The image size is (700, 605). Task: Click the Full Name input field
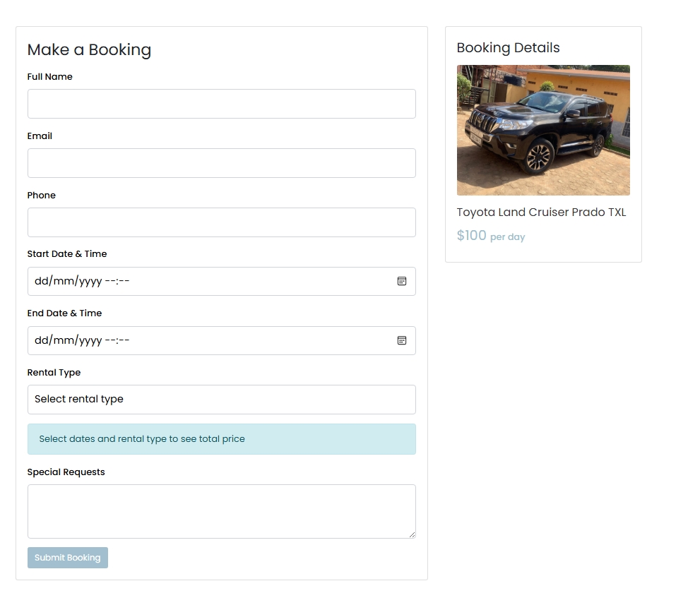(221, 104)
